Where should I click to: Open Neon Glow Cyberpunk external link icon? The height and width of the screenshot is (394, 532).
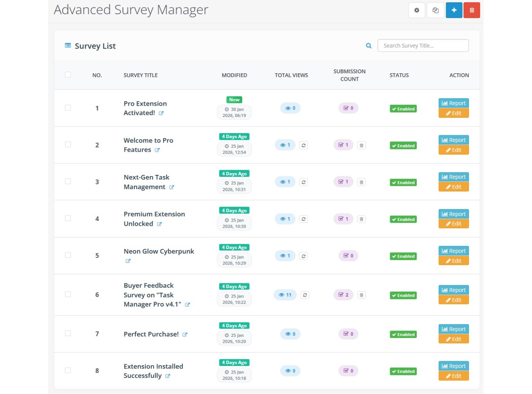(128, 261)
